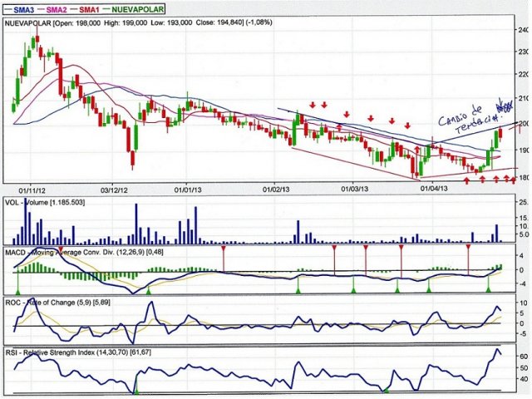Click the 0 MACD axis label
Screen dimensions: 532x399
pyautogui.click(x=521, y=270)
